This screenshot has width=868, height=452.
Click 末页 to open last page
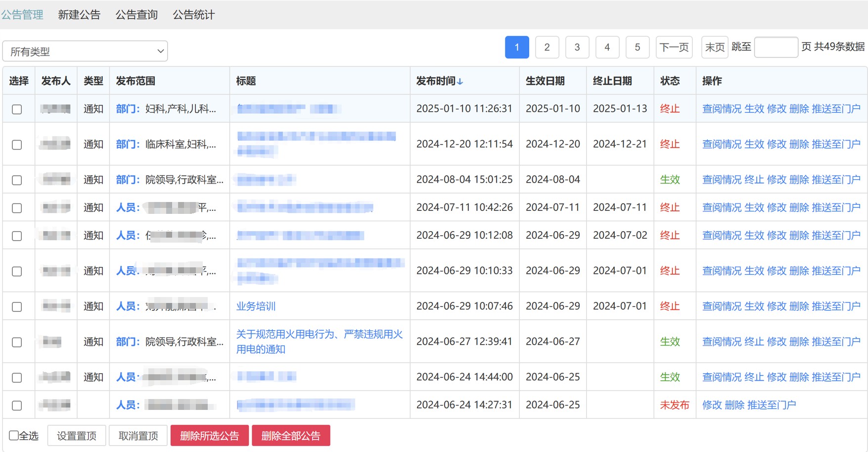tap(714, 47)
